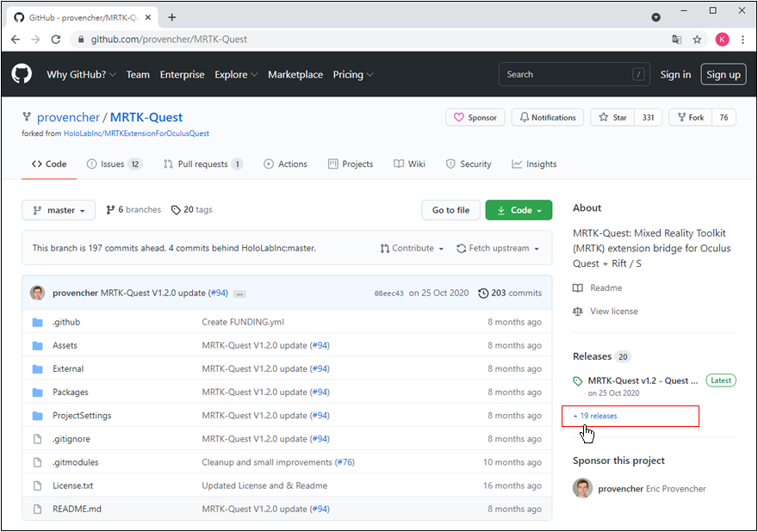The image size is (758, 532).
Task: Click the commit message ellipsis expander
Action: (239, 294)
